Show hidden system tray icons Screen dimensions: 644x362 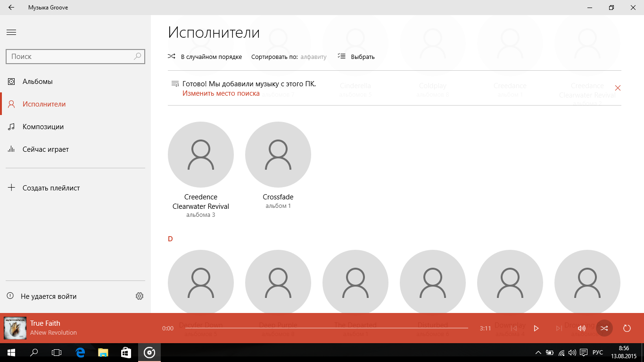(538, 353)
